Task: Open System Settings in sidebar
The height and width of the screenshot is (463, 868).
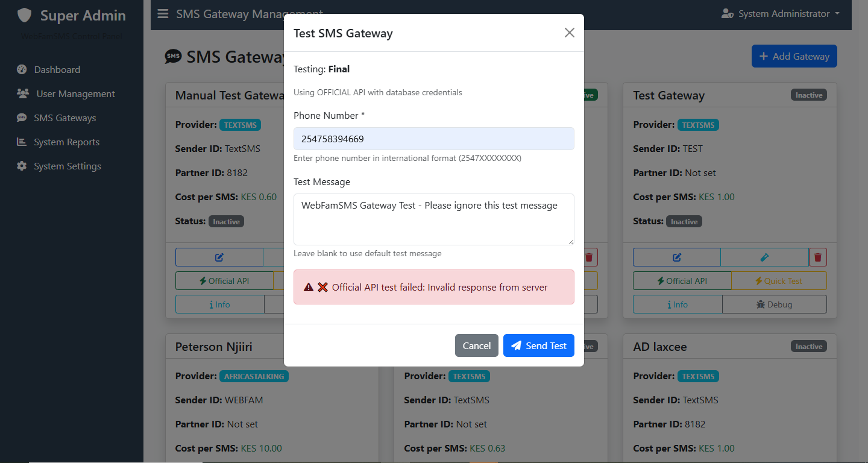Action: (x=67, y=166)
